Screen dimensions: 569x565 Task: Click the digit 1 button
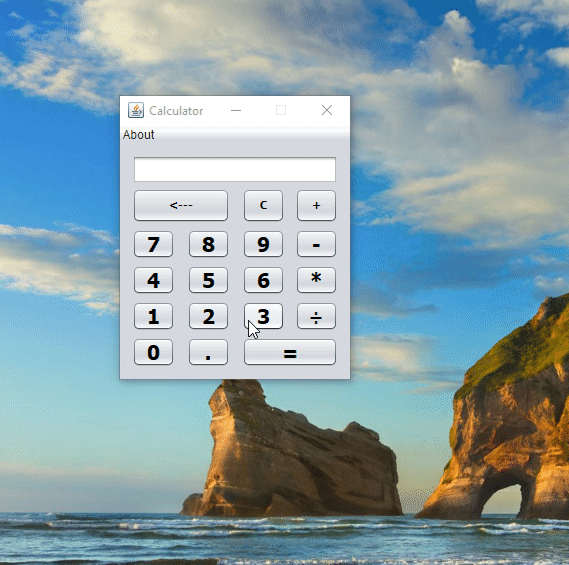tap(153, 316)
